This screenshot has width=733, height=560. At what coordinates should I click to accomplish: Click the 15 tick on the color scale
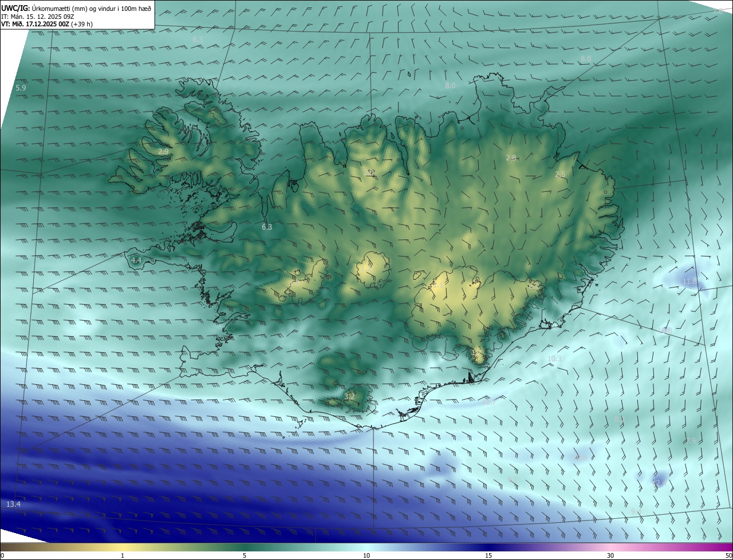[x=488, y=555]
